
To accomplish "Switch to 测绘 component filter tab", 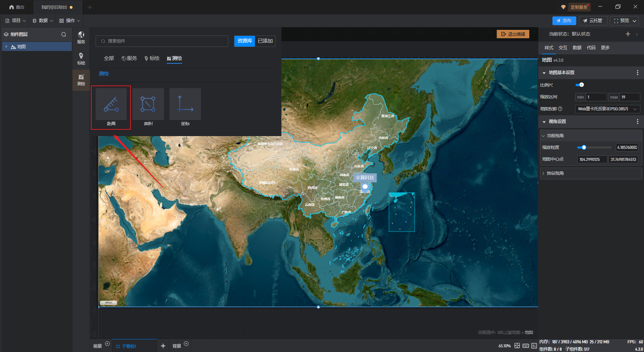I will point(174,58).
